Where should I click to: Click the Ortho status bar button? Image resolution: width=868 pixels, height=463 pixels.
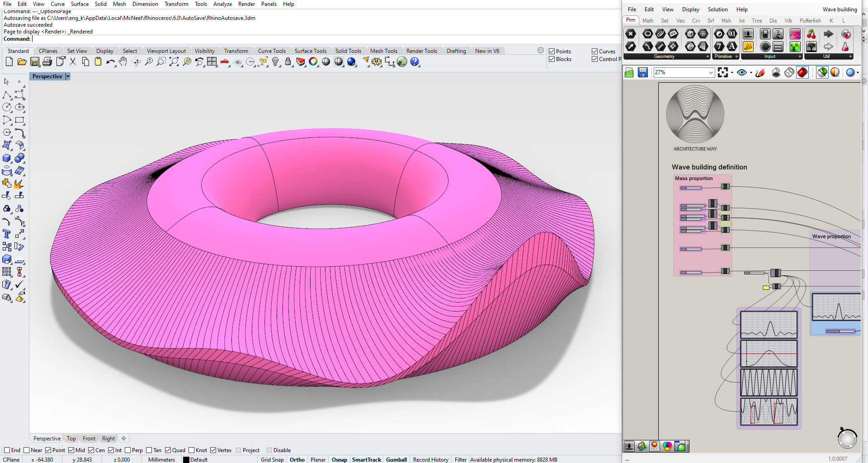tap(297, 459)
